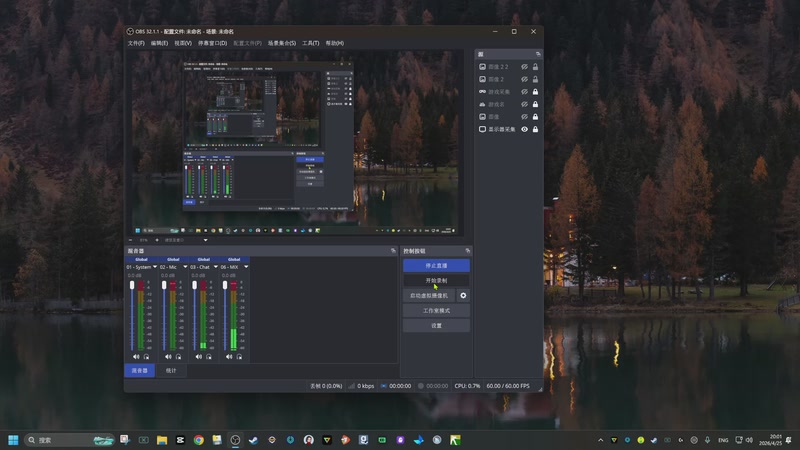The height and width of the screenshot is (450, 800).
Task: Zoom out the preview with minus button
Action: pyautogui.click(x=131, y=240)
